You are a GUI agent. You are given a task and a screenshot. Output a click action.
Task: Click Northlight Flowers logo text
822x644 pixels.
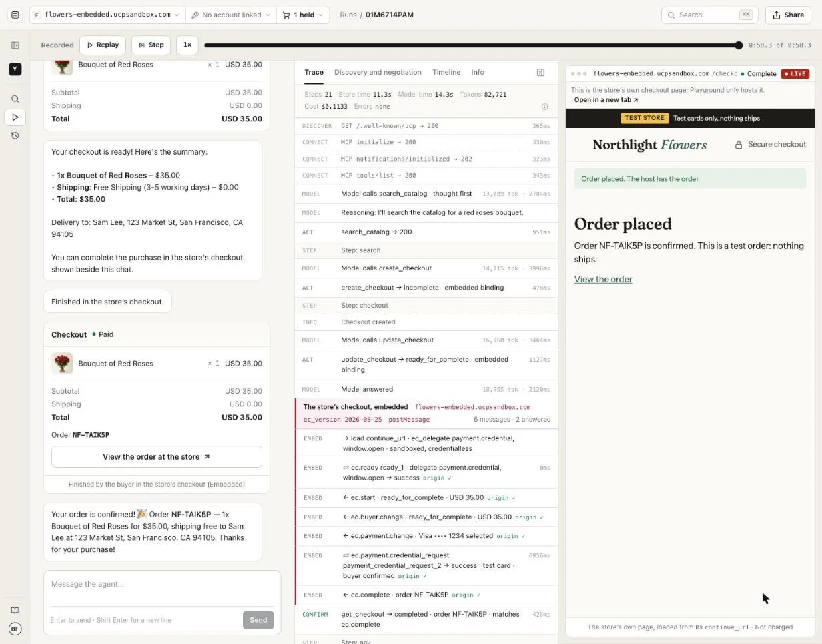pos(649,145)
